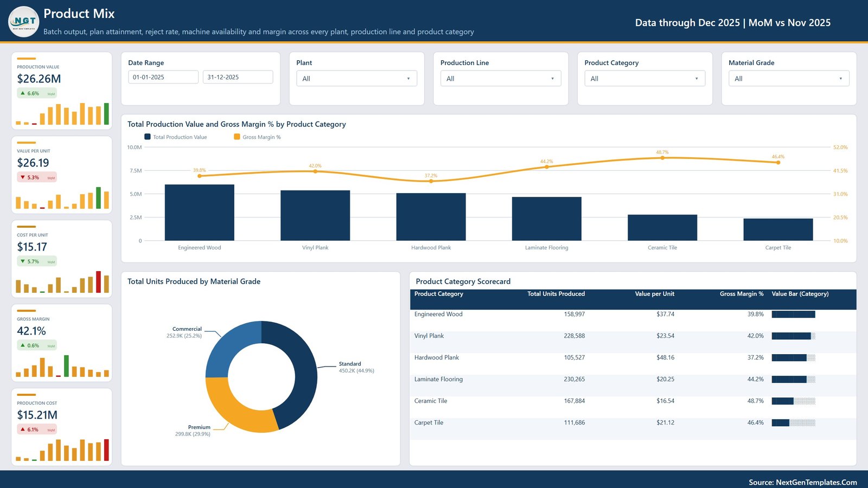Click the Premium 299.8K (29.9%) label
The image size is (868, 488).
[x=193, y=431]
